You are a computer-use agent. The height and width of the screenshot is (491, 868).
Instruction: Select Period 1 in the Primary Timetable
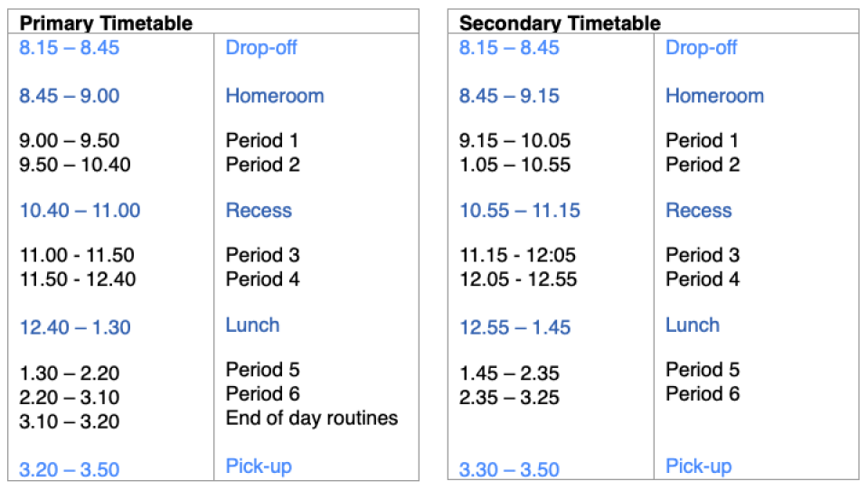pyautogui.click(x=262, y=140)
